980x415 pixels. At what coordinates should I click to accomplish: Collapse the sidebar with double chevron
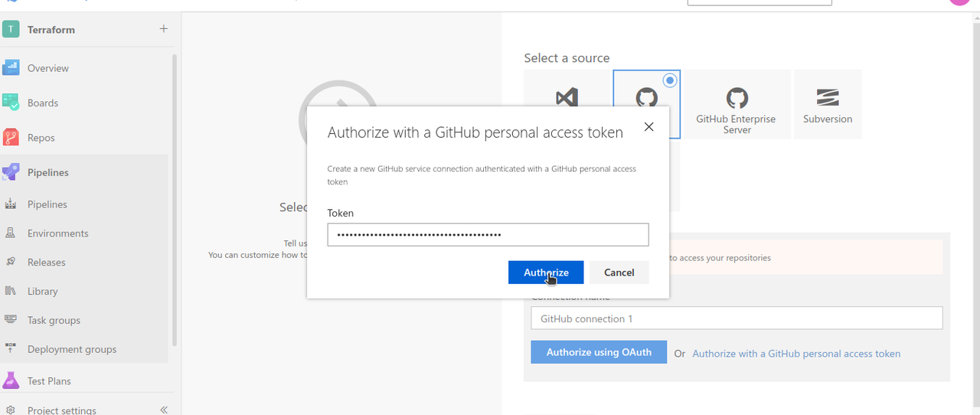[x=164, y=410]
